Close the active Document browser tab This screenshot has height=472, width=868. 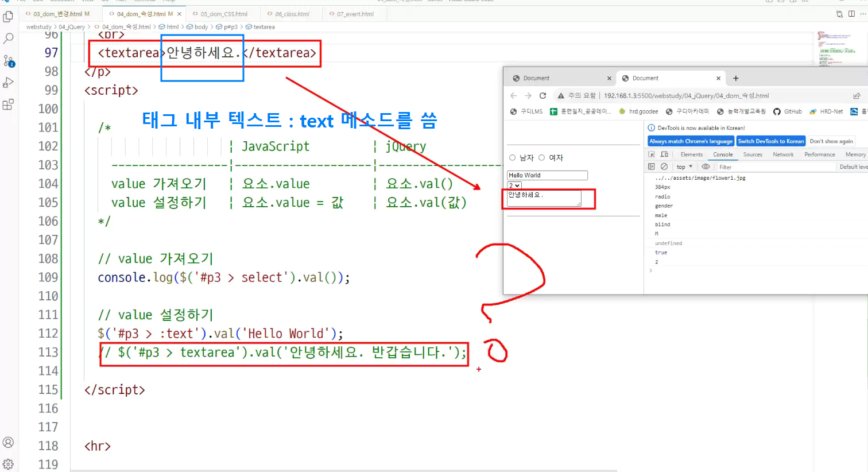point(718,78)
